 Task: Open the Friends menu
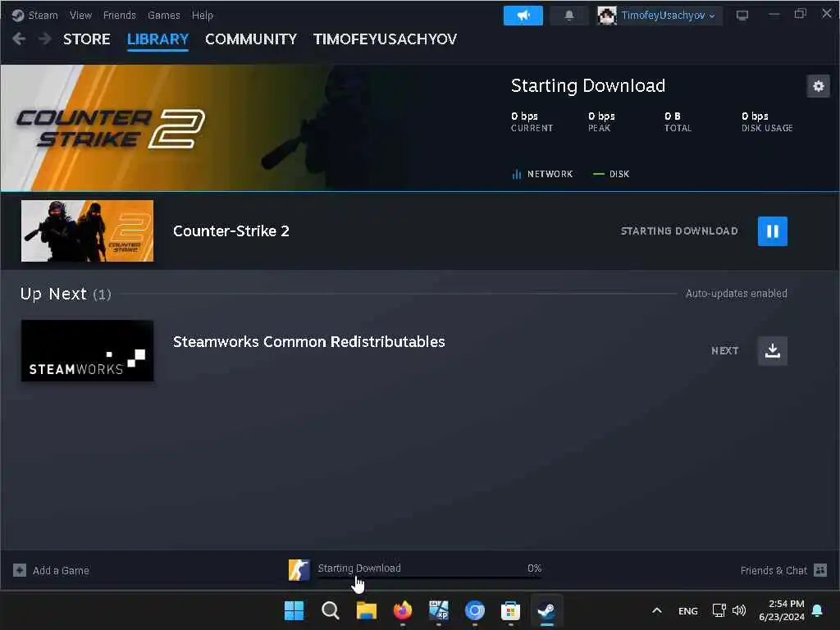120,15
